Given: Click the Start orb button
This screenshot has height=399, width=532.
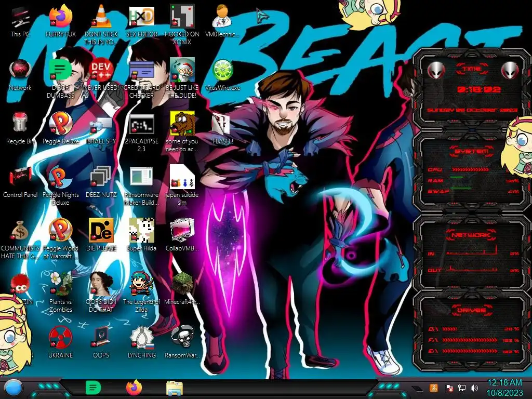Looking at the screenshot, I should (14, 388).
